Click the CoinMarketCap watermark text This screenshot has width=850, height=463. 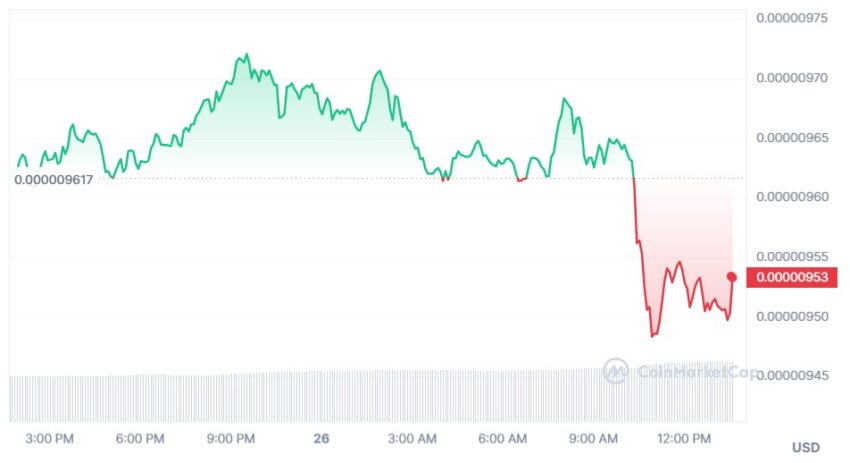click(x=698, y=372)
